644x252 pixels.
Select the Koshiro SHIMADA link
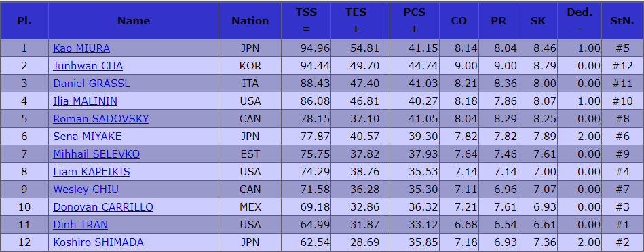[x=98, y=242]
